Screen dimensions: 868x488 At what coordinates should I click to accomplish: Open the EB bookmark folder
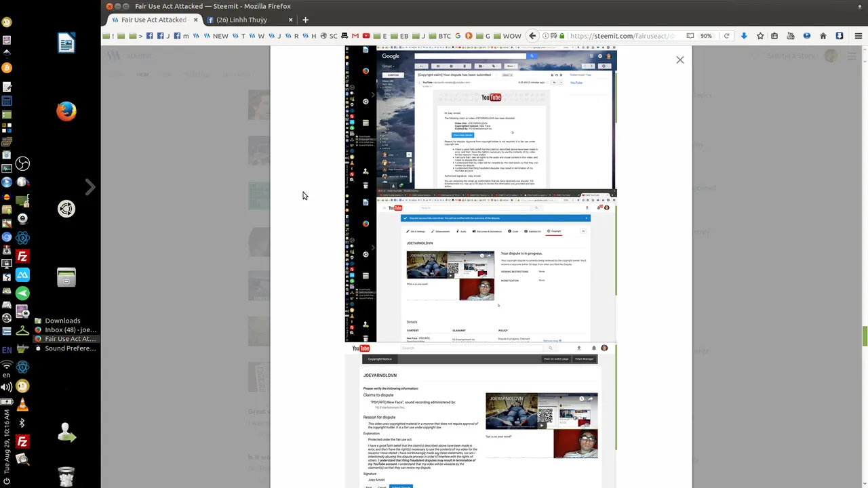coord(399,36)
